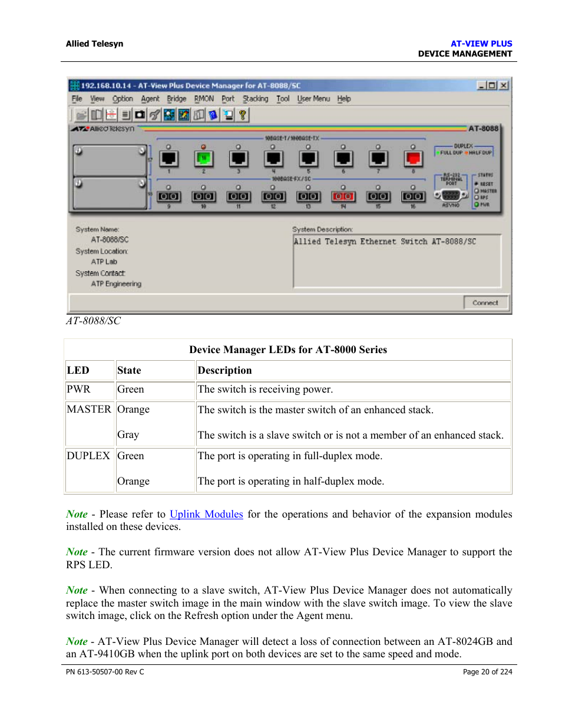Maximize the Device Manager window

(492, 85)
